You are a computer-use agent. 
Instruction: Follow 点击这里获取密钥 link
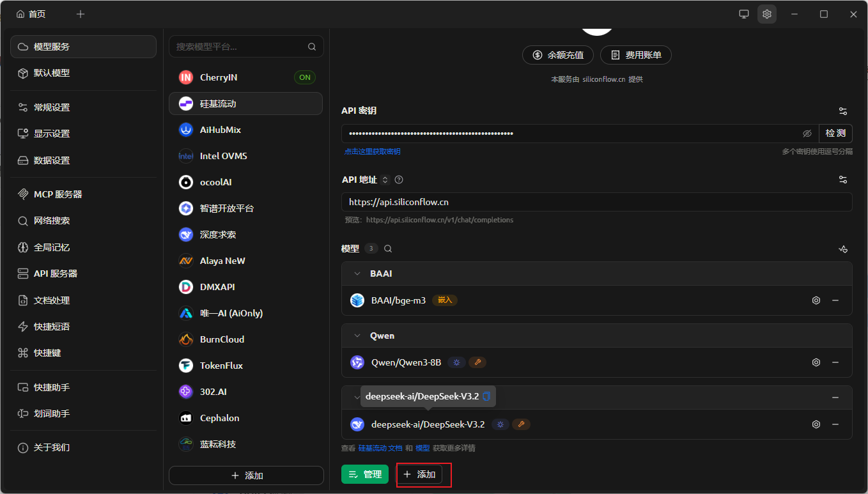(x=373, y=151)
